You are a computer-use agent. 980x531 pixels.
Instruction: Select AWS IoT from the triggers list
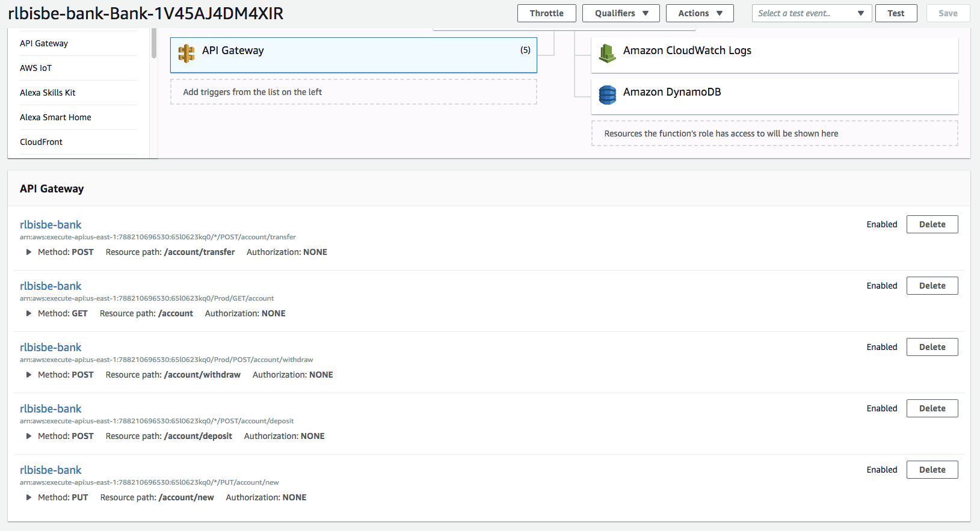(x=36, y=68)
